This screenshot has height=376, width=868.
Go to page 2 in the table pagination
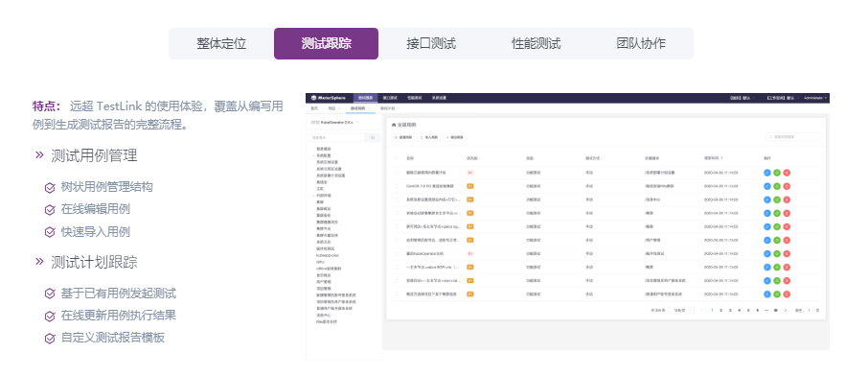click(720, 311)
